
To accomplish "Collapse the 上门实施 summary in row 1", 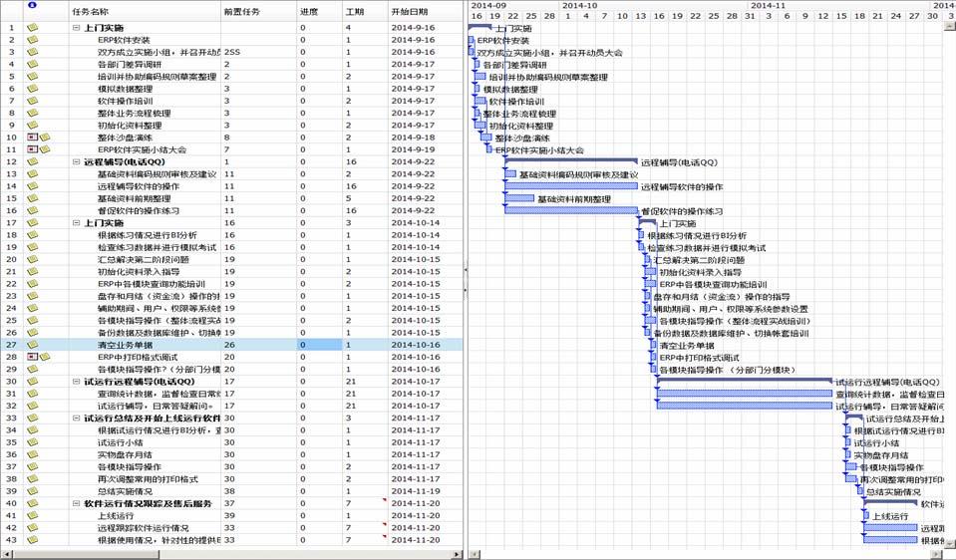I will tap(76, 28).
